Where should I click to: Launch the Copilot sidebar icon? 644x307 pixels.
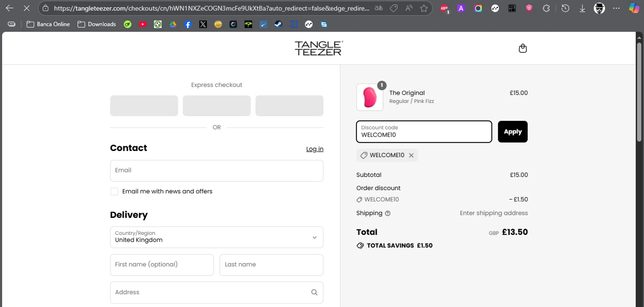[x=634, y=8]
